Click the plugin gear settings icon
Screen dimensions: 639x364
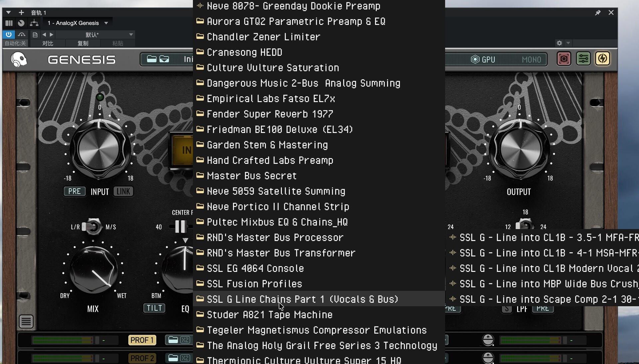559,43
